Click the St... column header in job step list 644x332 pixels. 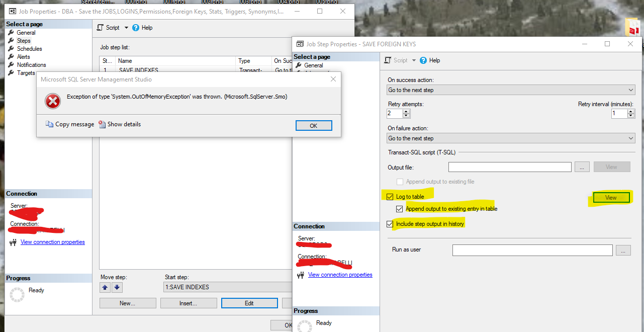[108, 61]
